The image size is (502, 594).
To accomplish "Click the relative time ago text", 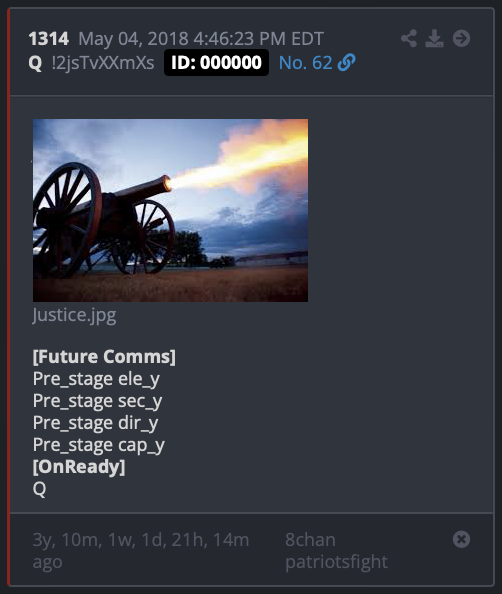I will (141, 550).
